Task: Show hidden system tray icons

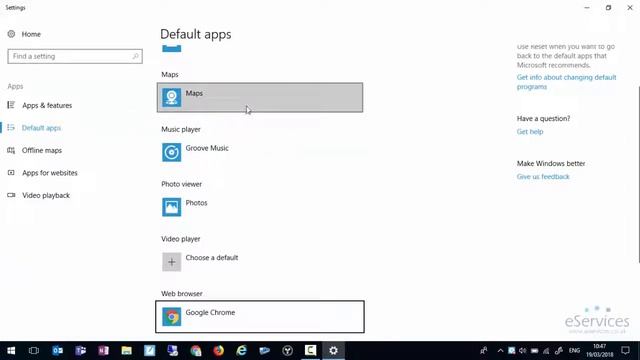Action: click(x=500, y=350)
